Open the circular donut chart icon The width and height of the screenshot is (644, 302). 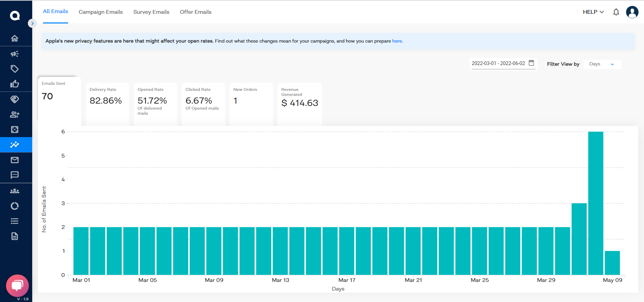click(x=14, y=206)
